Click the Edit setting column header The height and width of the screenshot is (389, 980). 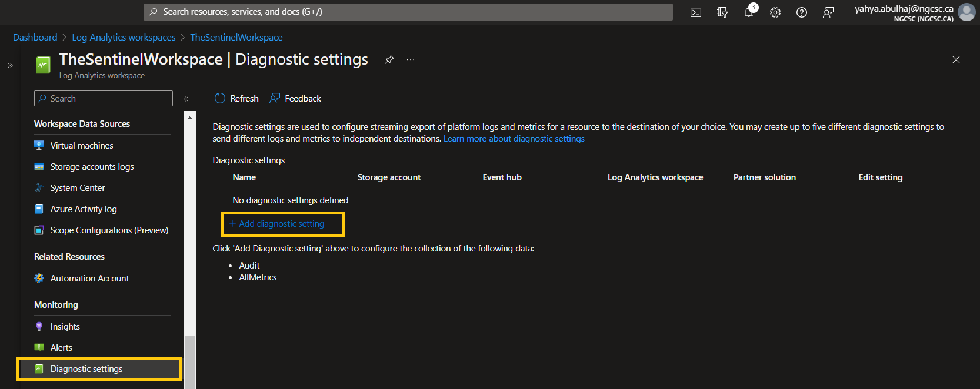880,177
